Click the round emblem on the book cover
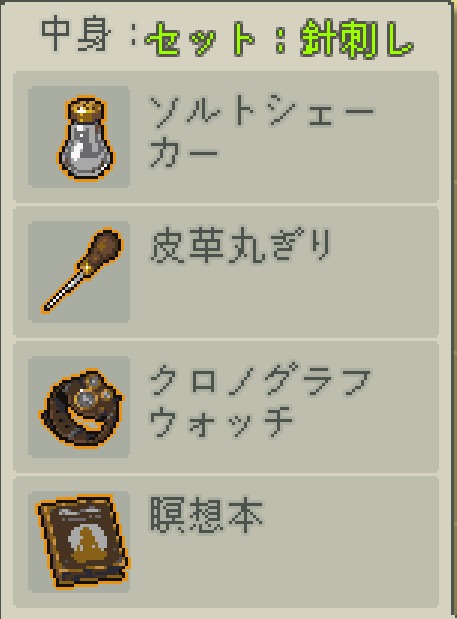Viewport: 457px width, 619px height. tap(87, 538)
